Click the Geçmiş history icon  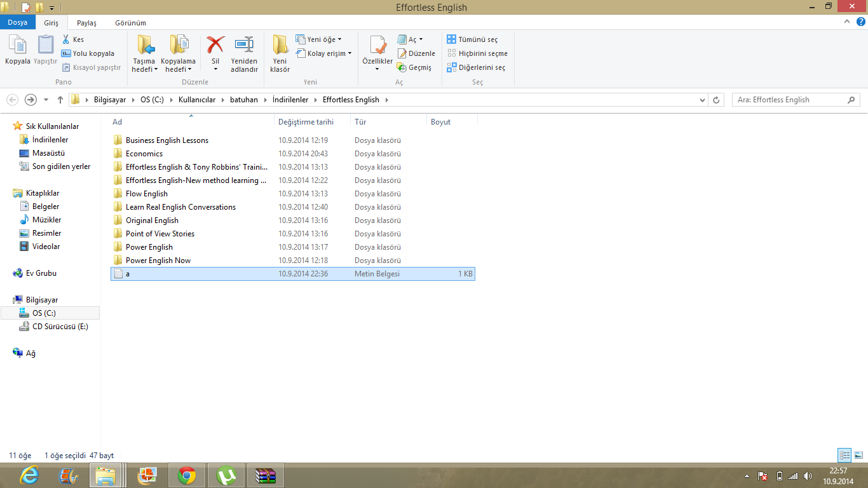(x=402, y=67)
